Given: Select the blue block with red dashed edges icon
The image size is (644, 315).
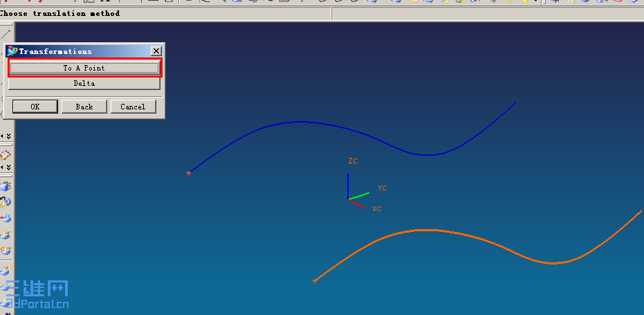Looking at the screenshot, I should tap(6, 187).
